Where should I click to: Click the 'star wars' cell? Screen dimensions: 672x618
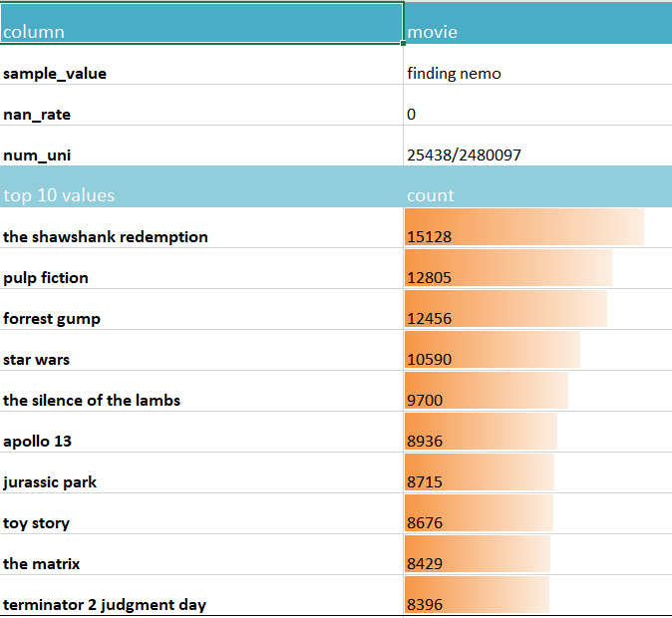click(x=201, y=350)
